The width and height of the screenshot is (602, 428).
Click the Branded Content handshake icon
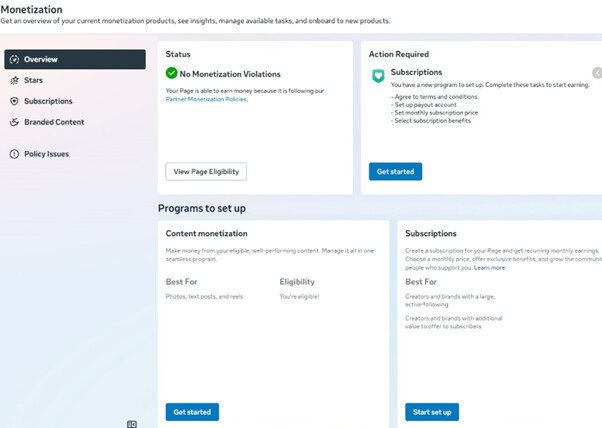[x=14, y=122]
